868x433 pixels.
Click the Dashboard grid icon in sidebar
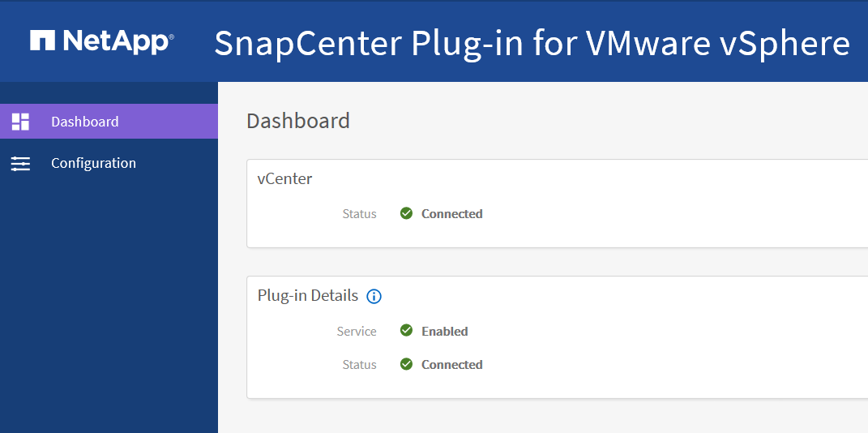click(20, 122)
